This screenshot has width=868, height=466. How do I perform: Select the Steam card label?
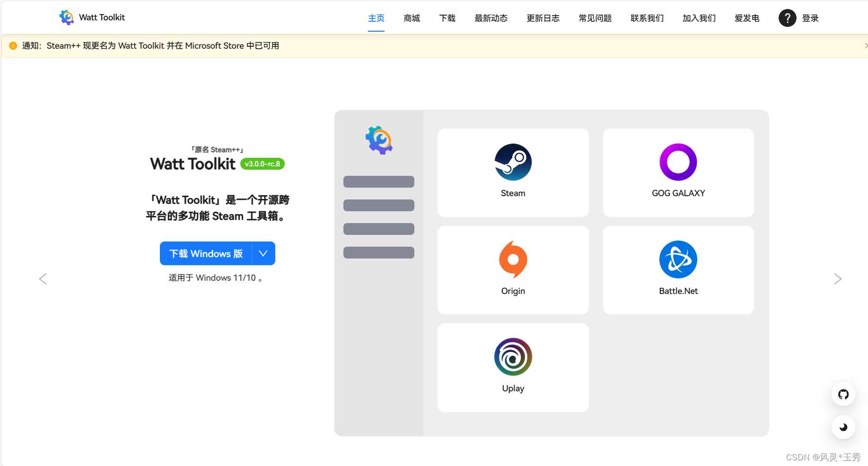point(513,193)
